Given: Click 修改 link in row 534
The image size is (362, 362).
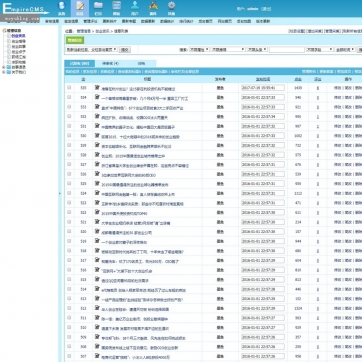Looking at the screenshot, I should point(338,98).
